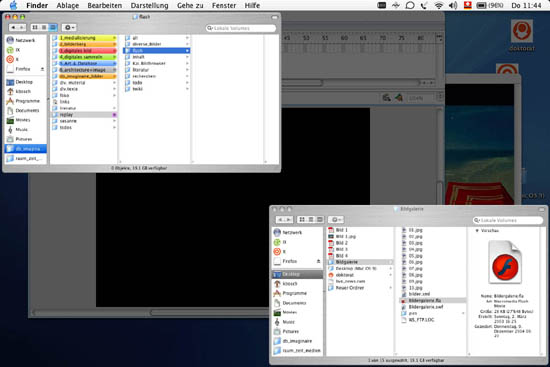Open the Hilfe menu
This screenshot has width=550, height=367.
pos(252,5)
